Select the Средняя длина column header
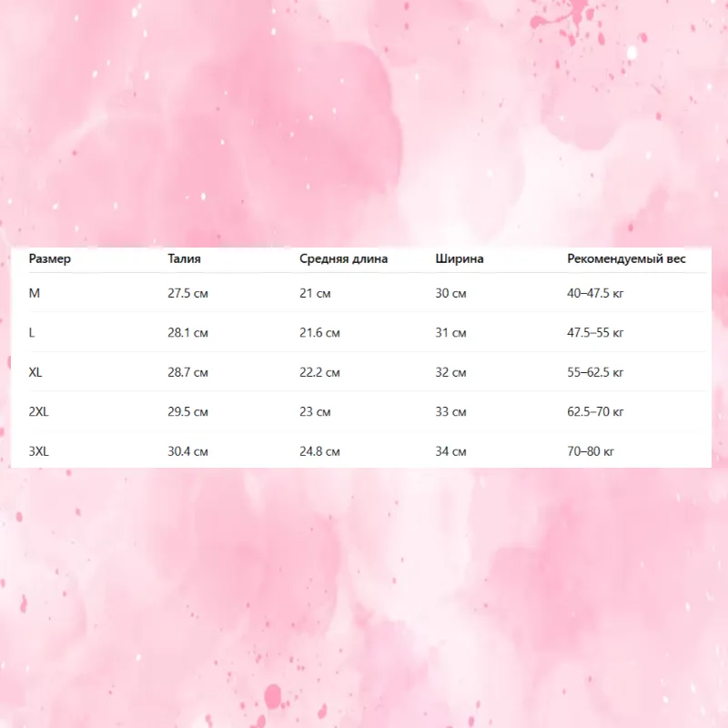Screen dimensions: 728x728 pyautogui.click(x=344, y=258)
